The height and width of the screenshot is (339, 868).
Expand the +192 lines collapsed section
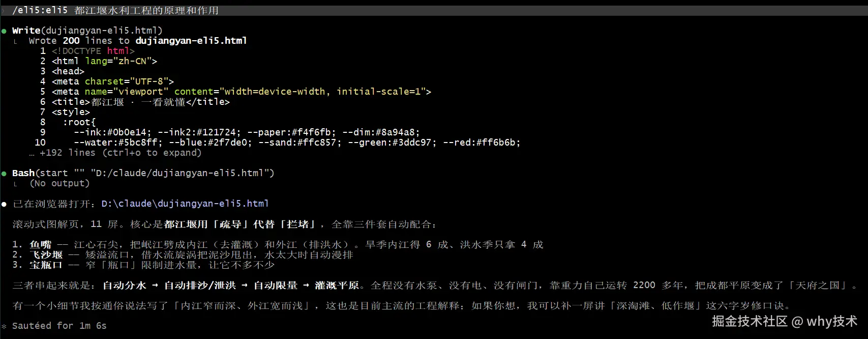[121, 153]
